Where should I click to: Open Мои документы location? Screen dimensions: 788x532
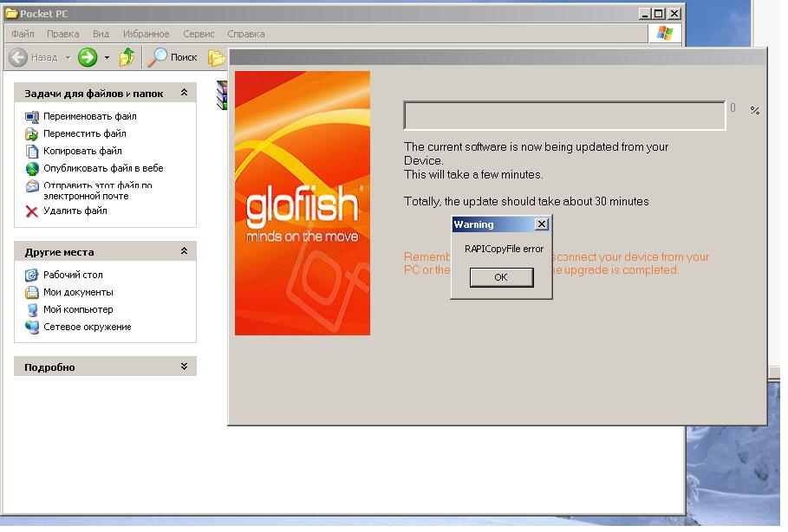pyautogui.click(x=78, y=292)
